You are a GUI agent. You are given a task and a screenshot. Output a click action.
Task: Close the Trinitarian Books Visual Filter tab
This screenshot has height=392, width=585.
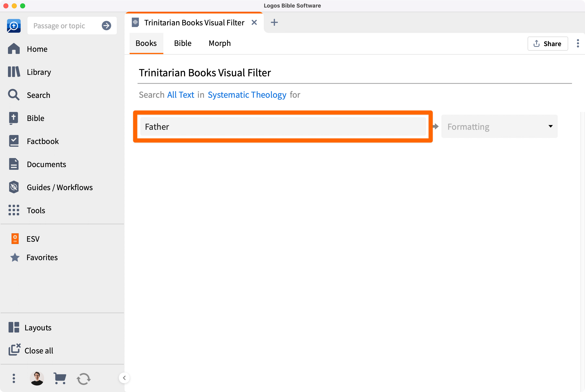pos(254,22)
